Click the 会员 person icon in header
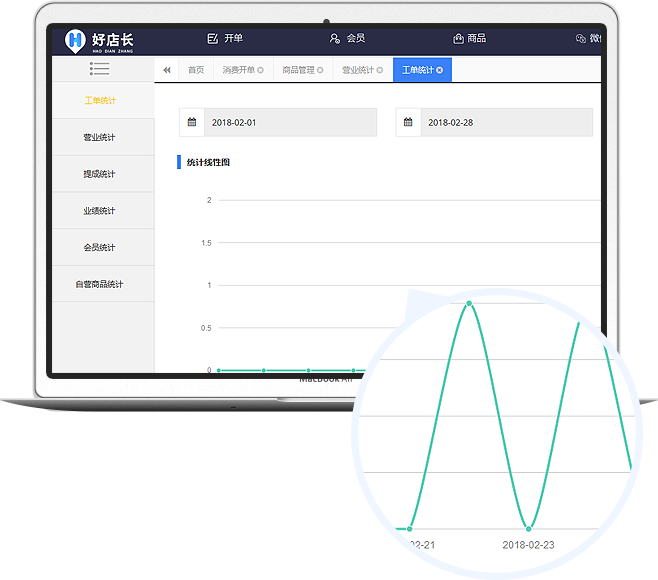The height and width of the screenshot is (580, 658). point(335,39)
